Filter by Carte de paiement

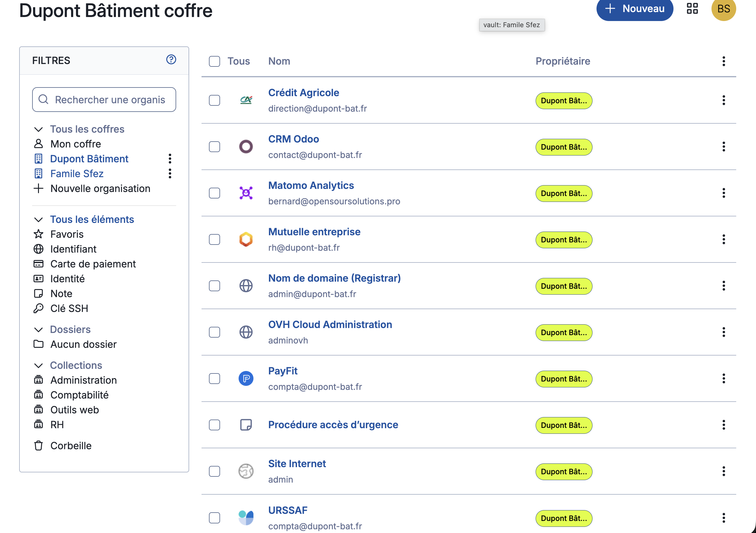(x=93, y=264)
